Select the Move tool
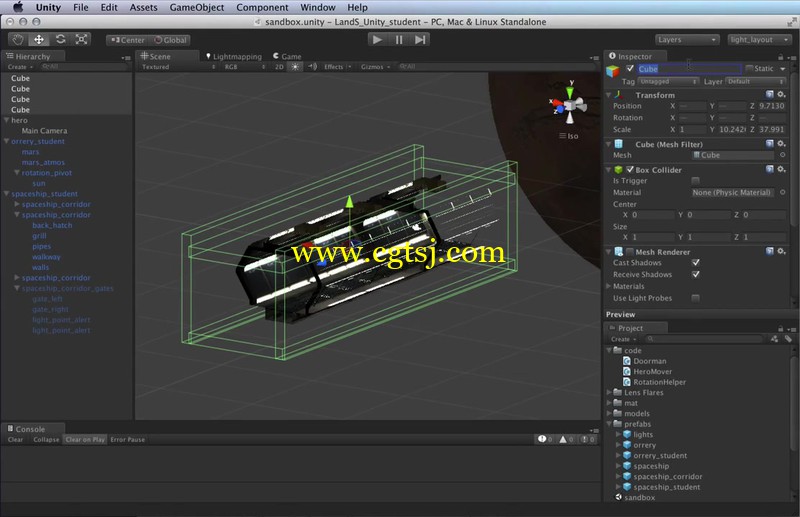The image size is (800, 517). [39, 39]
